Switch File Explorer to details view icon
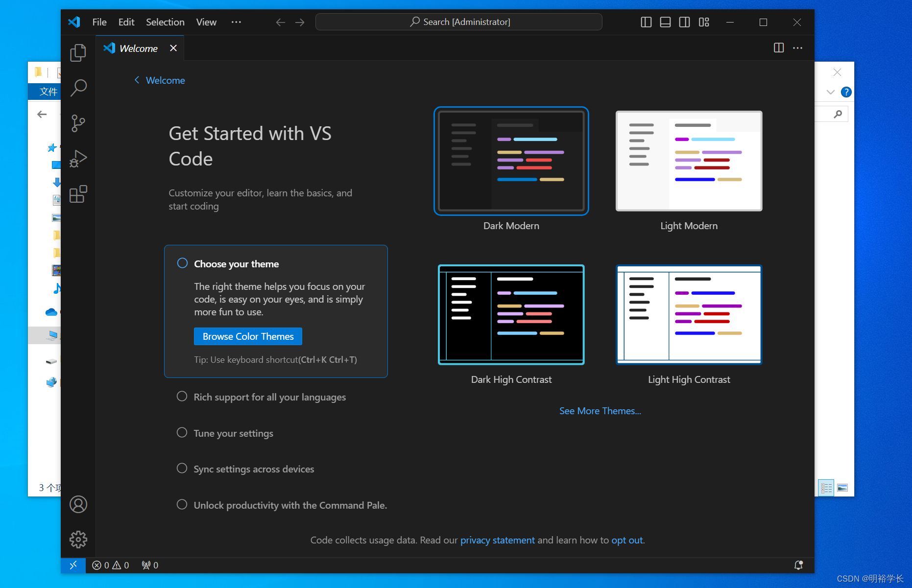 click(x=826, y=488)
